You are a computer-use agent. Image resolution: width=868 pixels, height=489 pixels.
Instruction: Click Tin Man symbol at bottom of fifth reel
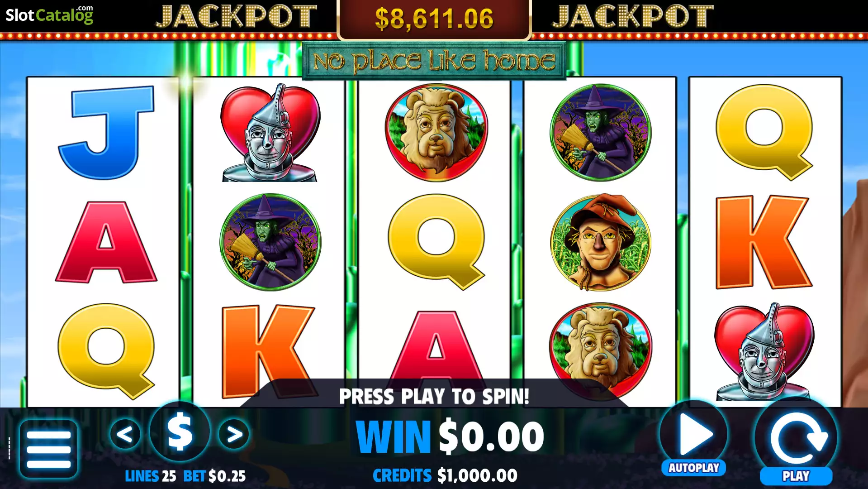[764, 352]
